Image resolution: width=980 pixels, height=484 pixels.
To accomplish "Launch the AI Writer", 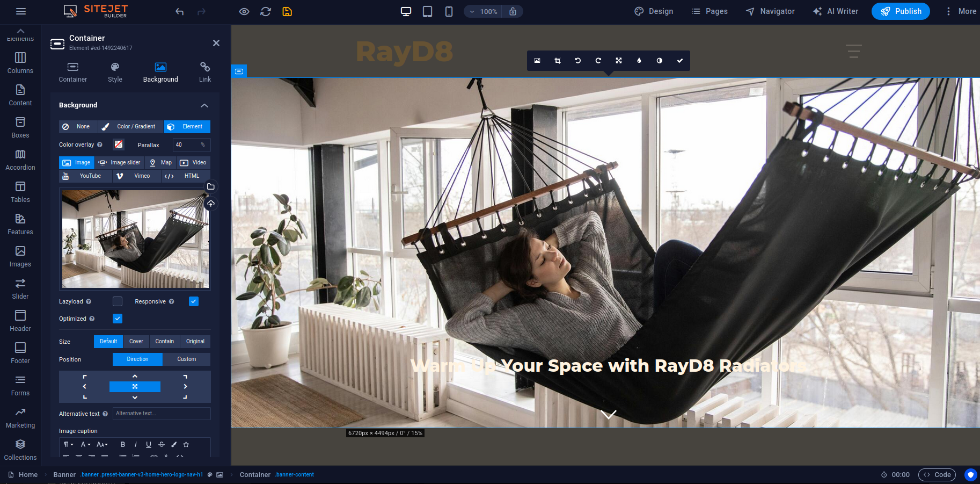I will click(836, 11).
